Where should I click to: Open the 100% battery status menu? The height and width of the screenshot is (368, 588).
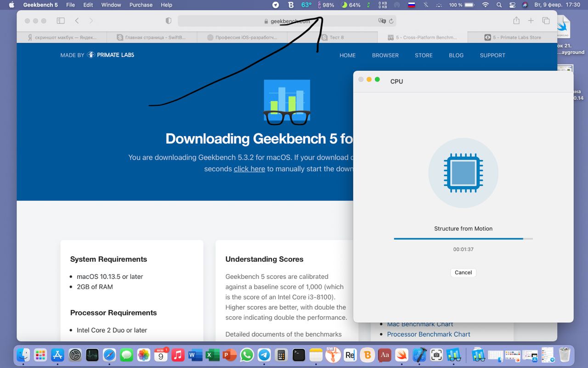461,5
